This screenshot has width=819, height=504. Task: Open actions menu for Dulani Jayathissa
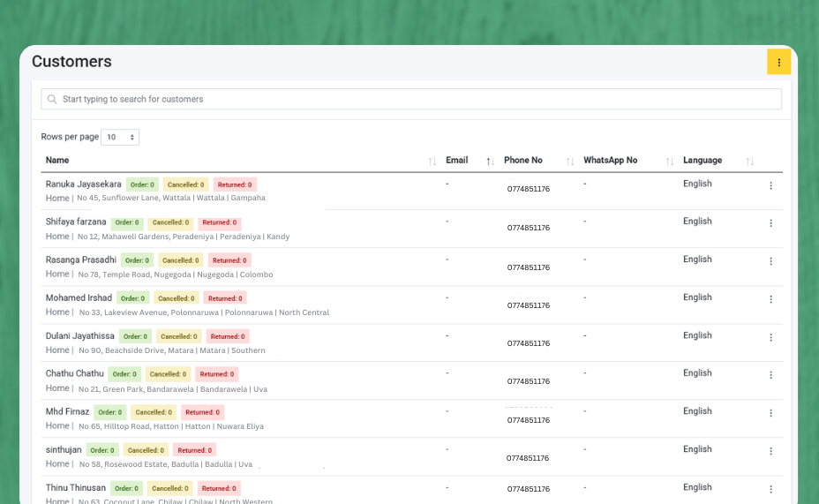tap(770, 337)
